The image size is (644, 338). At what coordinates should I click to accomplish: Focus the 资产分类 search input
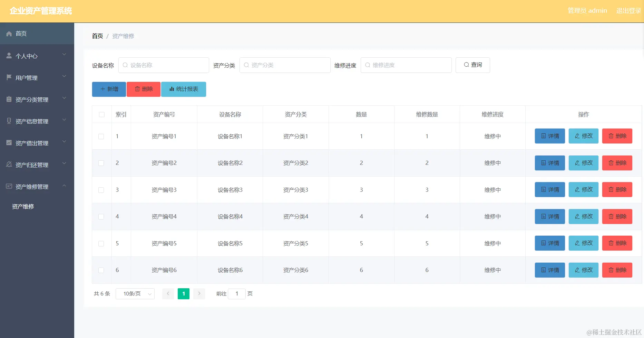coord(285,65)
